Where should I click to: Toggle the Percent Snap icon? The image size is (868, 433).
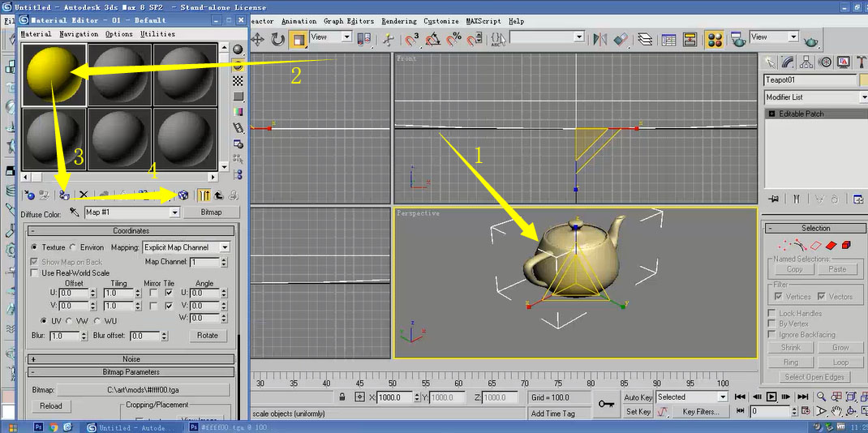coord(453,39)
